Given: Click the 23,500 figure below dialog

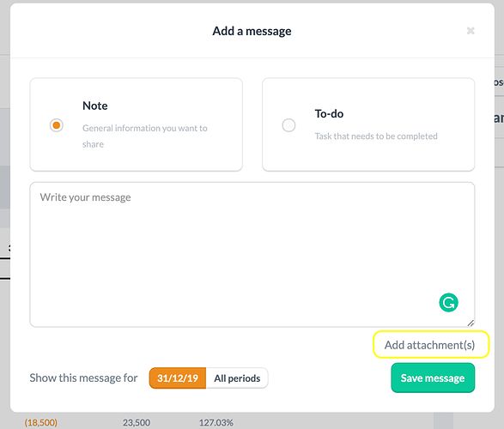Looking at the screenshot, I should point(137,423).
